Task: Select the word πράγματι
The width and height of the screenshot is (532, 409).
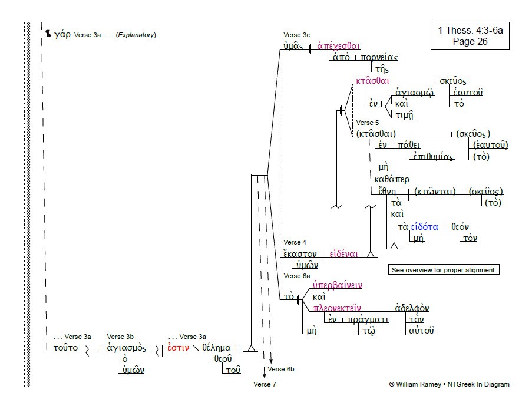Action: [368, 319]
